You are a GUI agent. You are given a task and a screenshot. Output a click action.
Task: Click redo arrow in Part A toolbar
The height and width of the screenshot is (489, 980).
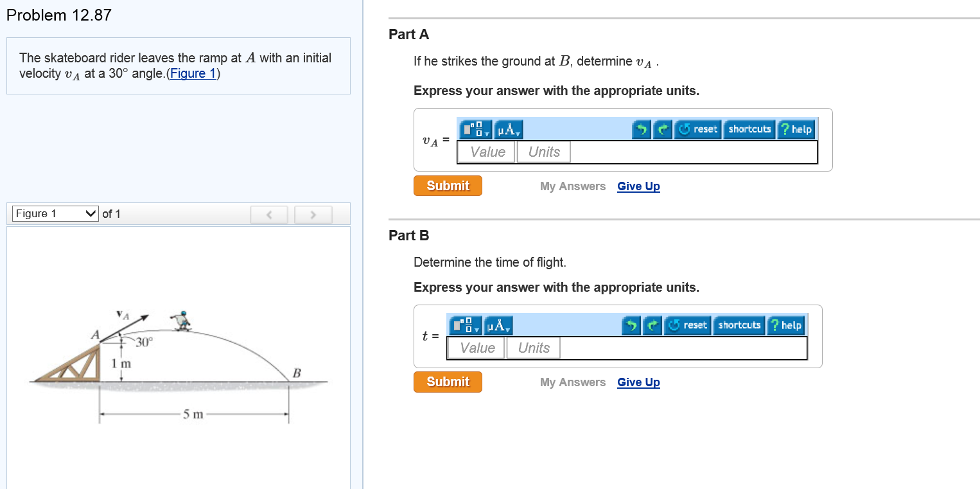click(662, 129)
